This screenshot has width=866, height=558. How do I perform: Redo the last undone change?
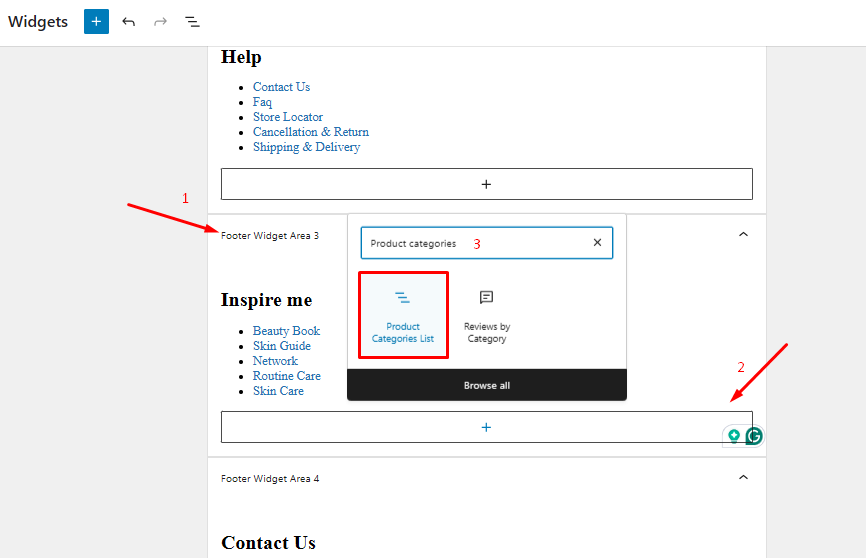[160, 22]
